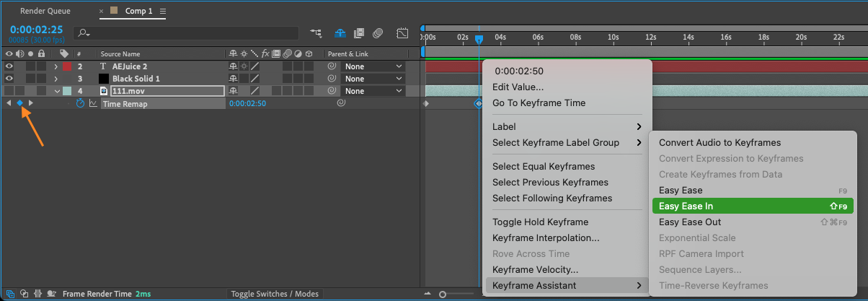Go to the previous Time Remap keyframe
Screen dimensions: 868x301
click(9, 103)
